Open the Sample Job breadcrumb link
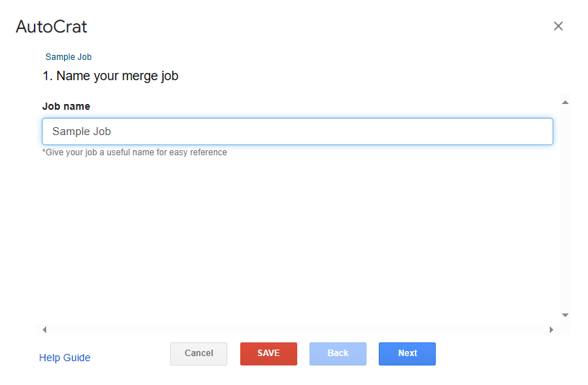This screenshot has height=385, width=588. 69,57
